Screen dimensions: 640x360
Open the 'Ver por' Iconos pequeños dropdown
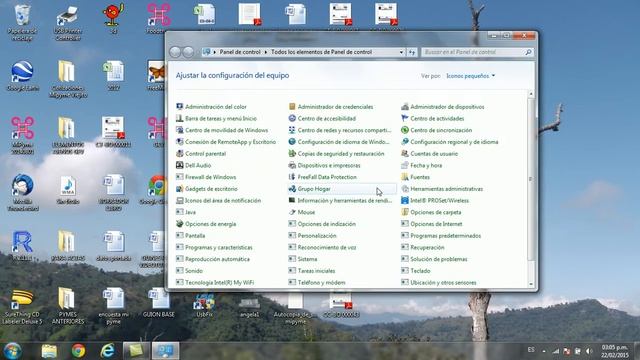tap(471, 76)
